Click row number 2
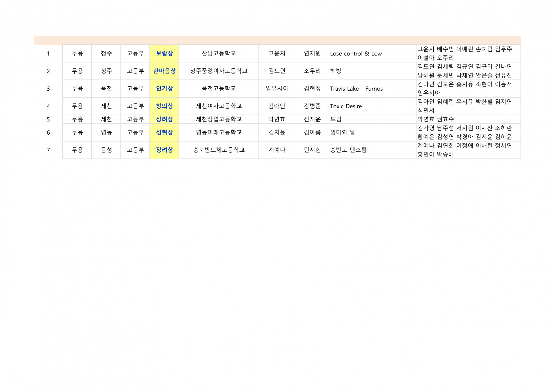 (x=48, y=71)
